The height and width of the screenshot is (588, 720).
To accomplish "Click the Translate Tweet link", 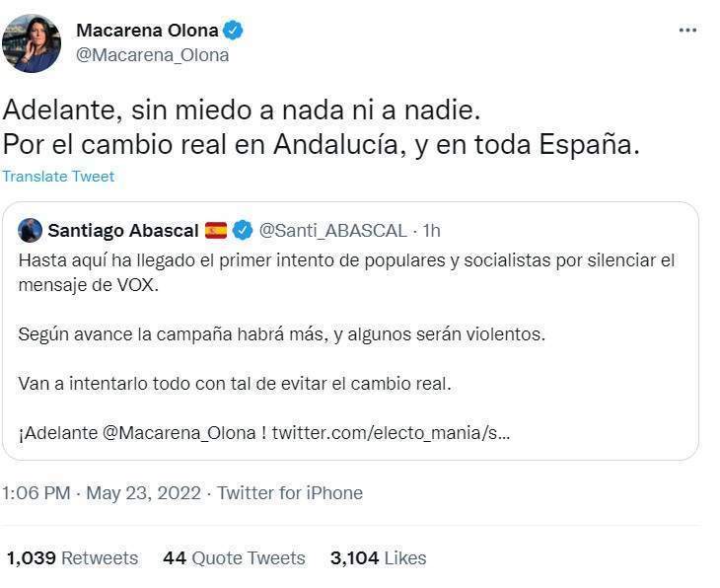I will (x=58, y=177).
